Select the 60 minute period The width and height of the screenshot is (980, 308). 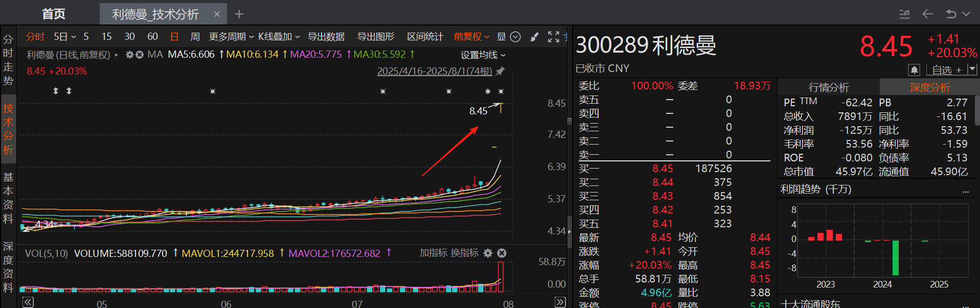tap(152, 37)
